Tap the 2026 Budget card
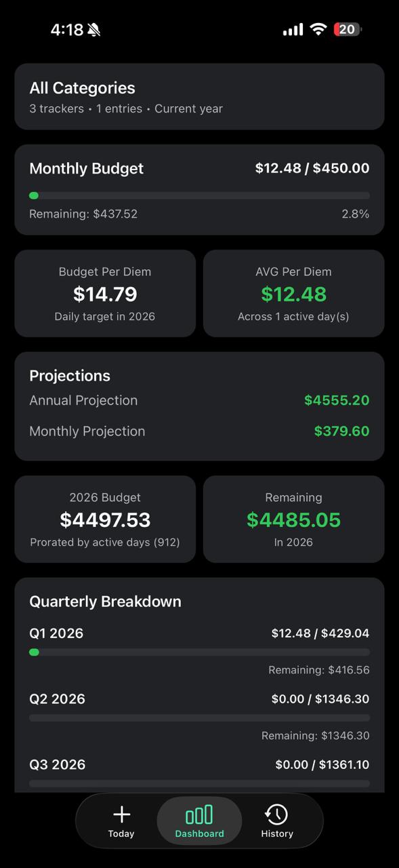The image size is (399, 868). click(x=105, y=519)
